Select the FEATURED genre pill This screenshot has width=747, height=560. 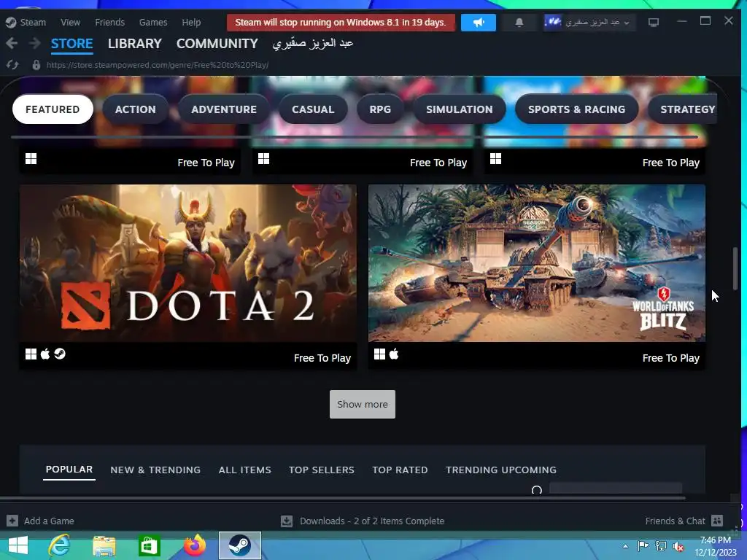click(x=53, y=109)
